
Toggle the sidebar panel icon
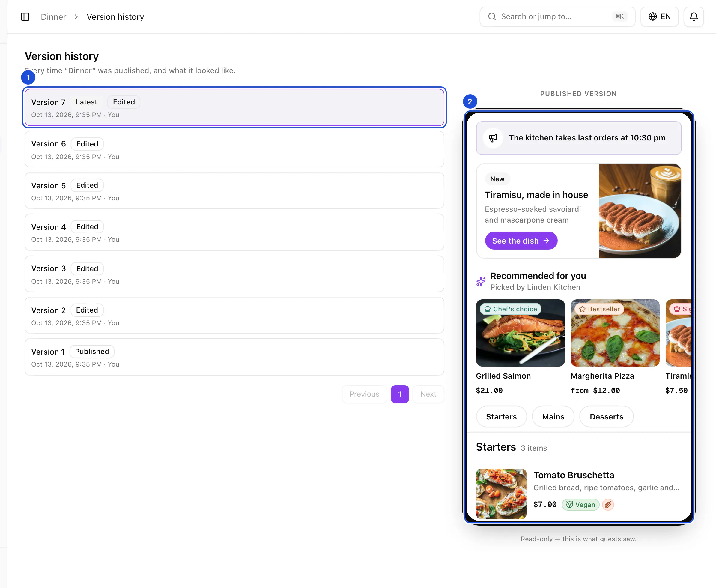click(x=25, y=17)
